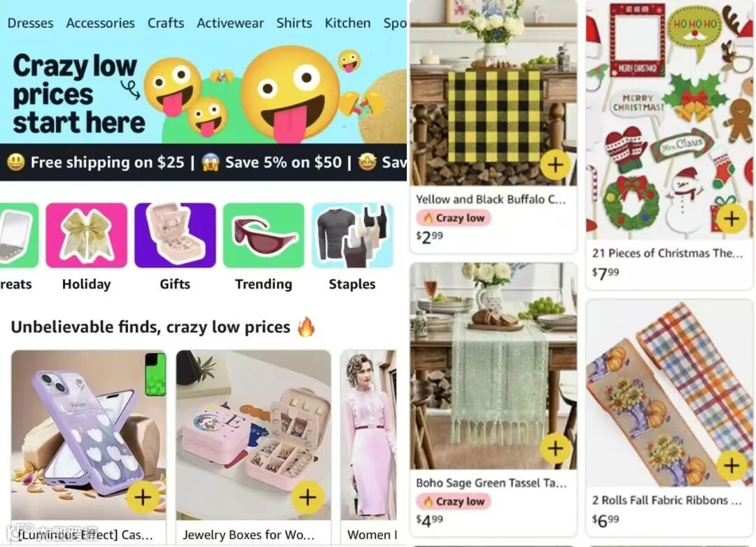Click the Save 5% on $50 promo text
Image resolution: width=756 pixels, height=547 pixels.
coord(283,162)
